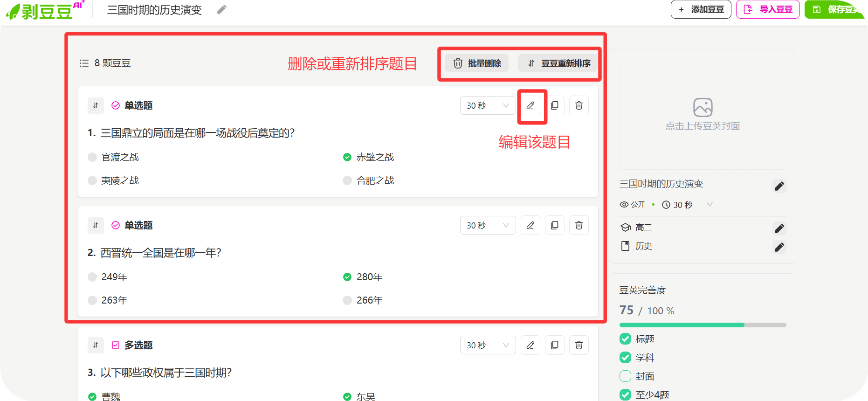The height and width of the screenshot is (401, 868).
Task: Select option 263年
Action: (x=92, y=300)
